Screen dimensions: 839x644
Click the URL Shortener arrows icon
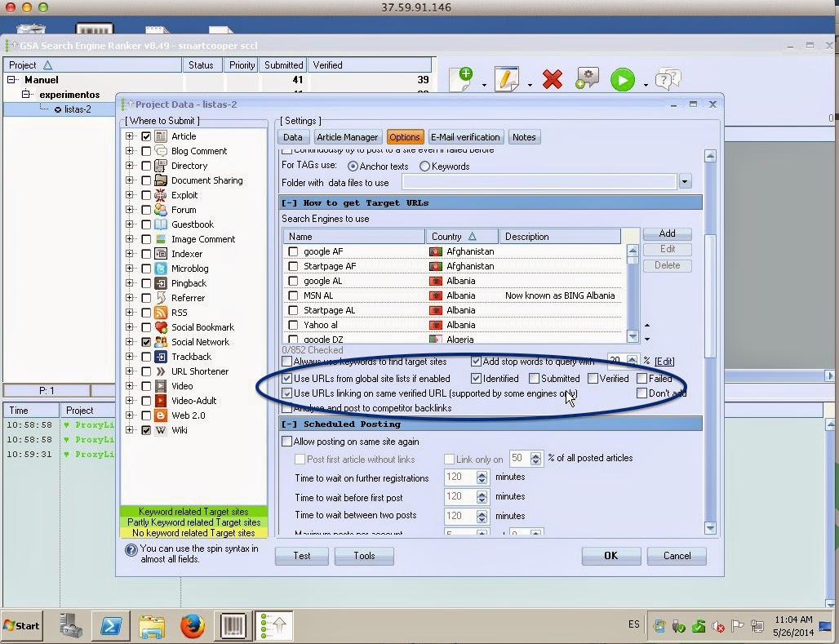161,371
